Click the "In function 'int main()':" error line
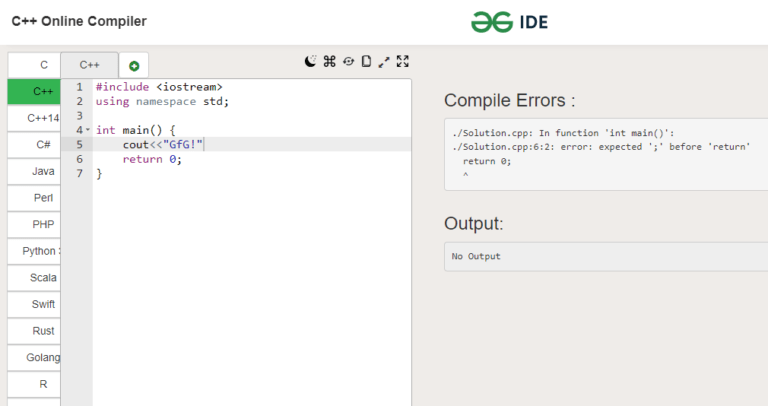The image size is (768, 406). click(x=606, y=133)
